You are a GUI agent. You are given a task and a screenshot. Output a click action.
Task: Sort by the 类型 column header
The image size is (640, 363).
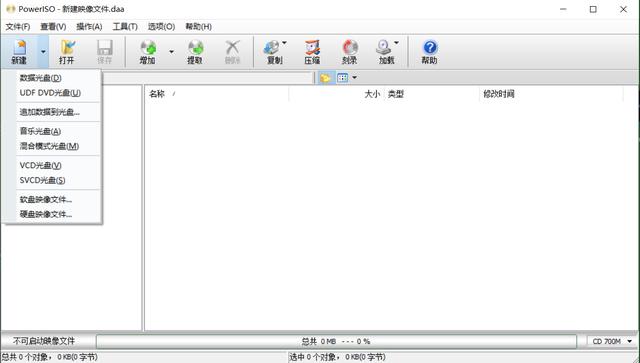click(x=432, y=94)
